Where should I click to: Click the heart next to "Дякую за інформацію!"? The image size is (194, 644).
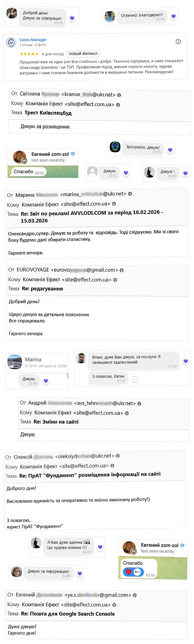click(80, 574)
